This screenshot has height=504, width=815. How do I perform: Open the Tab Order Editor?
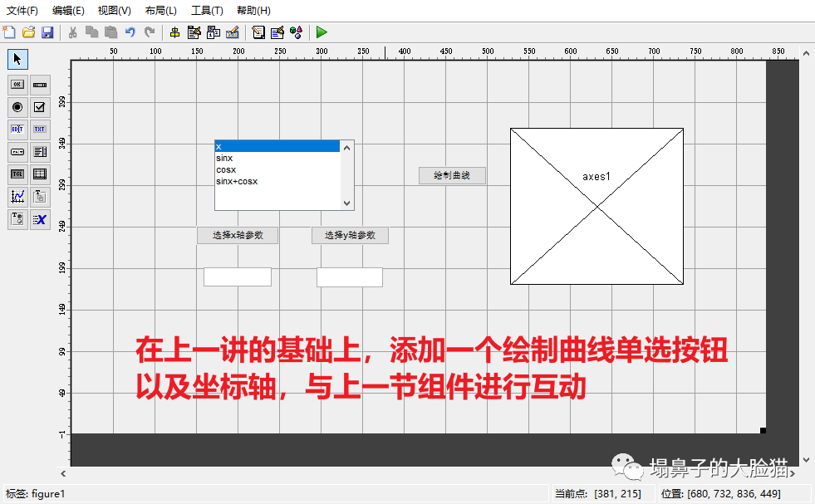pos(214,32)
